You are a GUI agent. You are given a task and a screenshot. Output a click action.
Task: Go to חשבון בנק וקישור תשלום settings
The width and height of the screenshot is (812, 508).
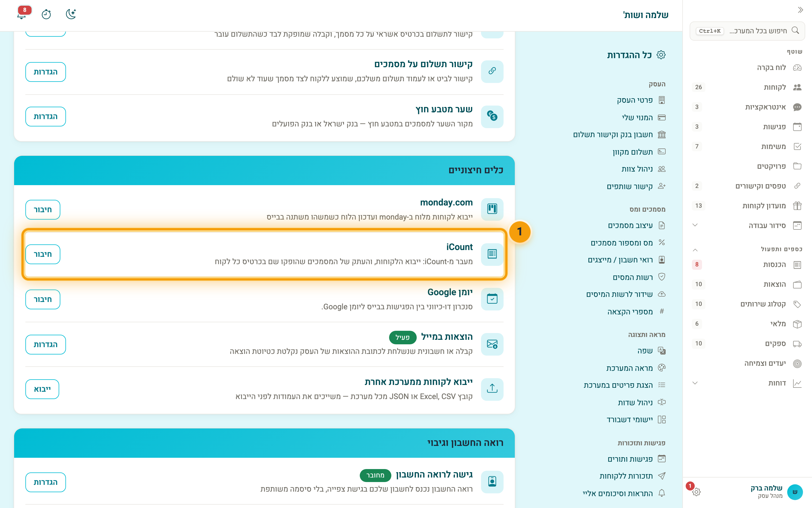619,135
